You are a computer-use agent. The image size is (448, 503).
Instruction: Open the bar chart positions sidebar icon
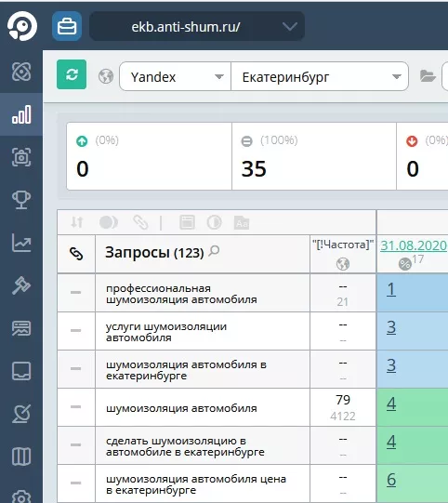(21, 114)
